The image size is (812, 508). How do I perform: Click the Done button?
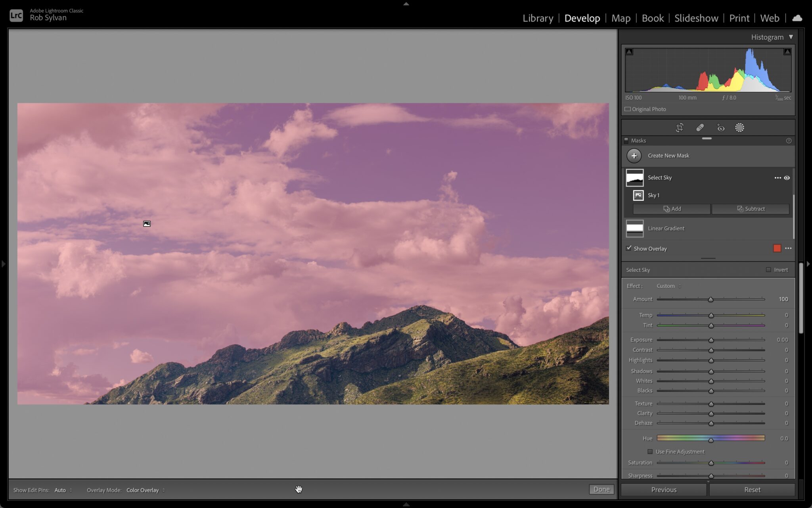tap(601, 489)
